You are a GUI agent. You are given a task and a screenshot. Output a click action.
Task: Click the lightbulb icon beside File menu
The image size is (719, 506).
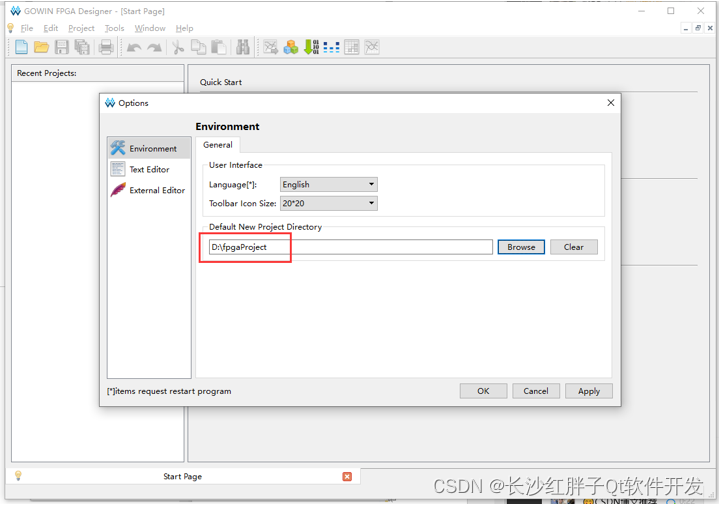coord(11,28)
